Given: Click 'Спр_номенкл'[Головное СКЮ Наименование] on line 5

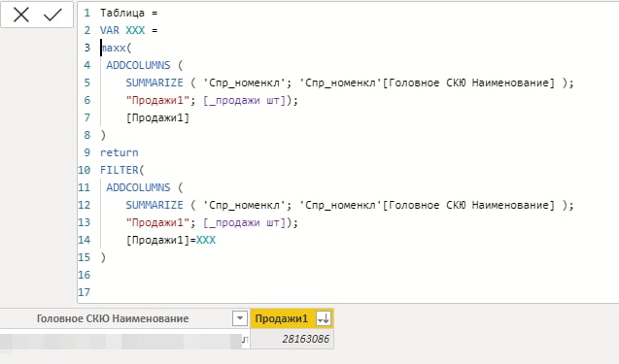Looking at the screenshot, I should tap(428, 83).
